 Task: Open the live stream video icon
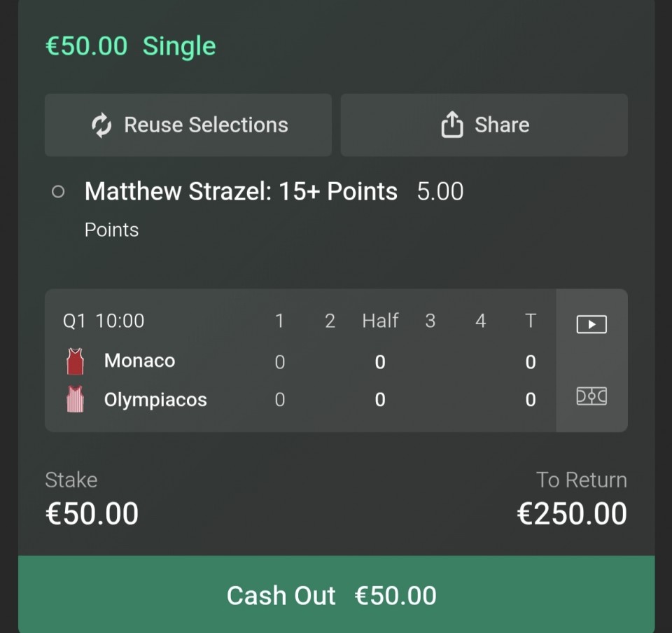[591, 324]
